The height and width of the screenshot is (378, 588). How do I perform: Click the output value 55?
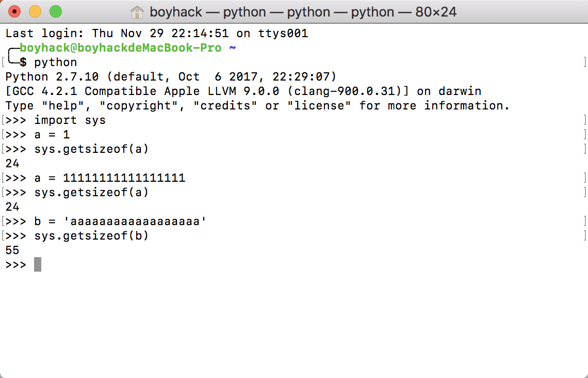[x=12, y=250]
